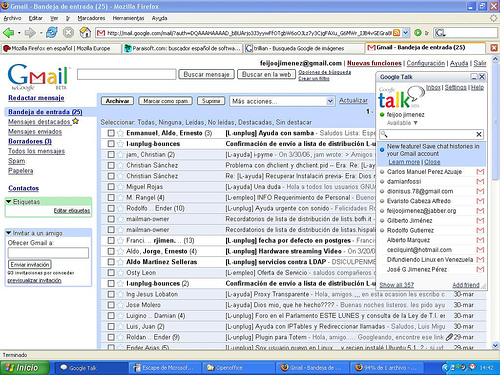The height and width of the screenshot is (375, 500).
Task: Click page scrollbar down arrow
Action: [x=495, y=346]
